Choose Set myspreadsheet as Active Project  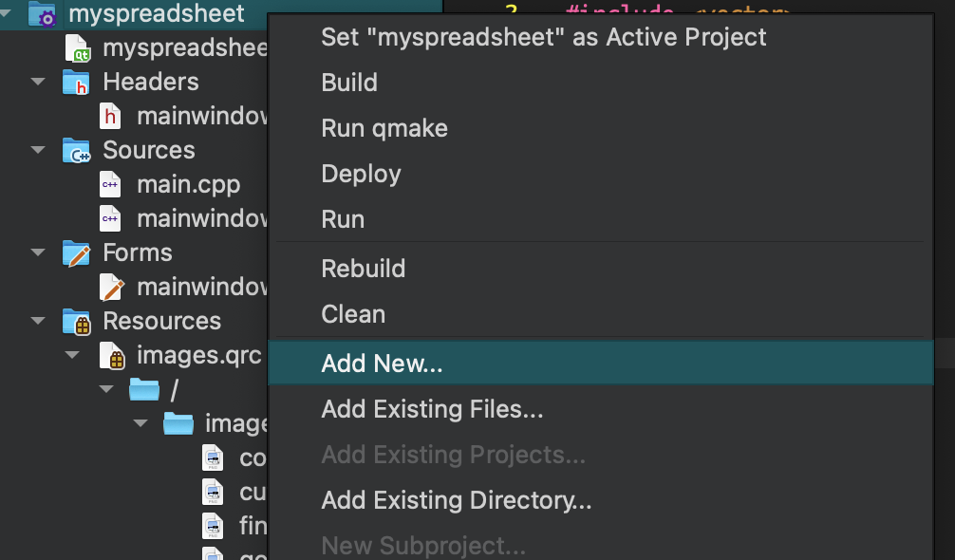pyautogui.click(x=543, y=37)
